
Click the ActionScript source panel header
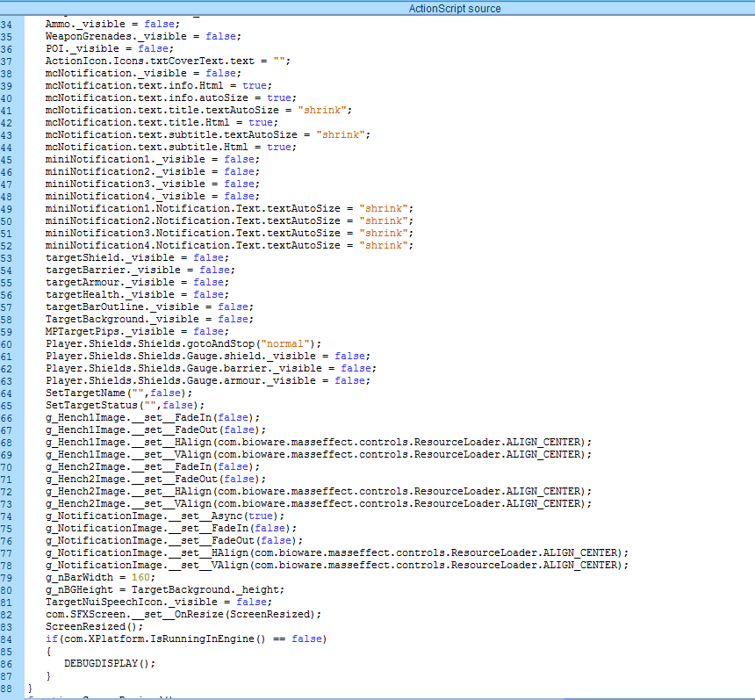tap(455, 8)
